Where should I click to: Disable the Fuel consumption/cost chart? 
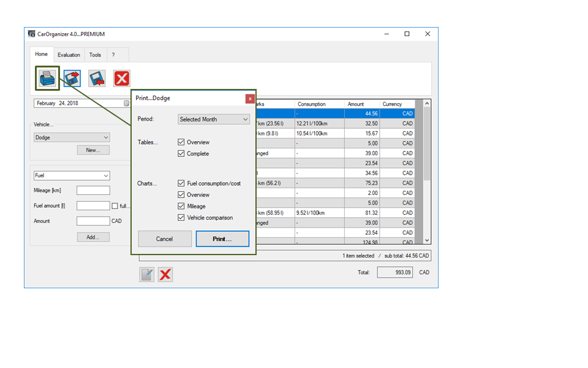click(181, 183)
